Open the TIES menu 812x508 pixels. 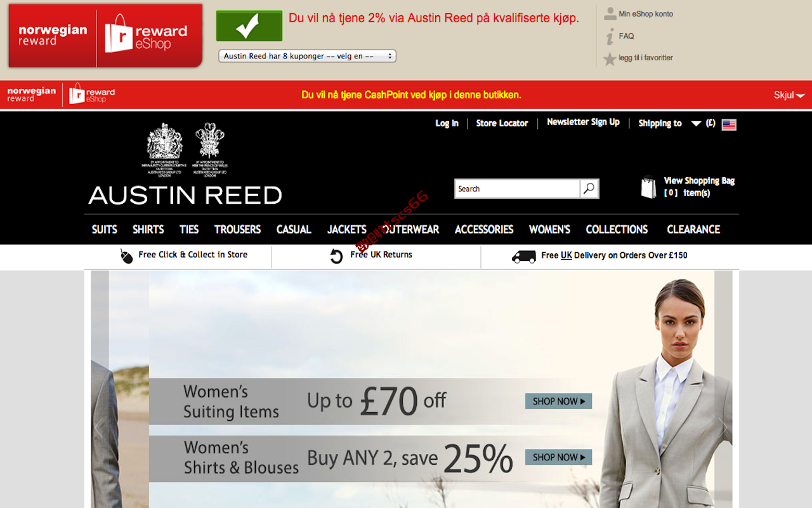tap(189, 229)
